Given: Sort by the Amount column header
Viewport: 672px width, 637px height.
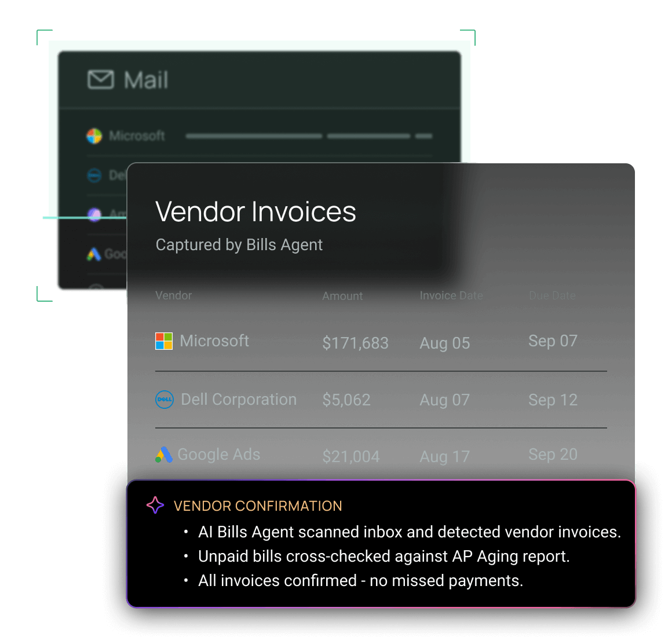Looking at the screenshot, I should (x=342, y=296).
